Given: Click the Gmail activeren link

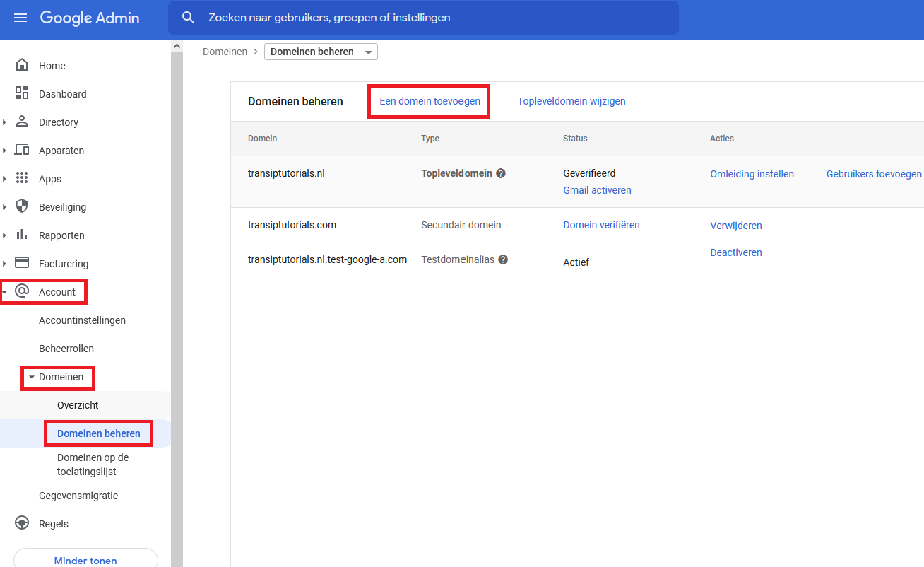Looking at the screenshot, I should (597, 190).
